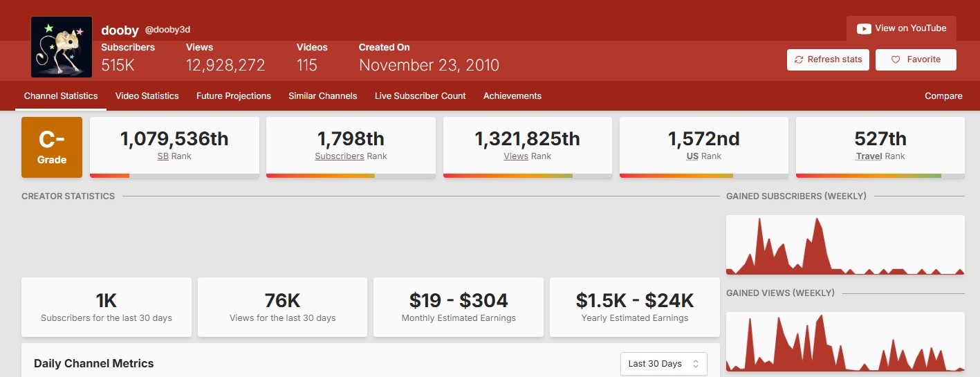View the Achievements tab

click(512, 96)
